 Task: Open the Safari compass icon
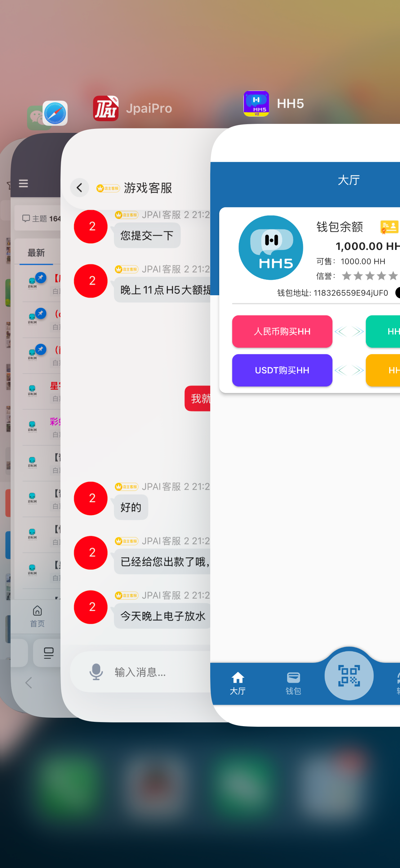55,113
